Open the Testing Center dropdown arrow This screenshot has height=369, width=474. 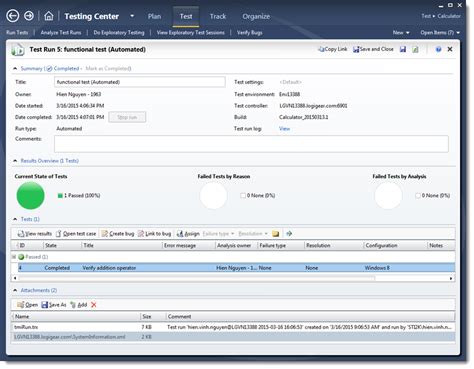click(x=132, y=16)
